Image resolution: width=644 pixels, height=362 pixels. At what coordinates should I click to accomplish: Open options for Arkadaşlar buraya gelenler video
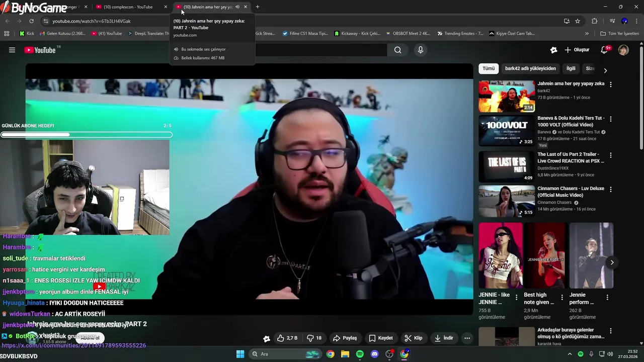(x=611, y=331)
